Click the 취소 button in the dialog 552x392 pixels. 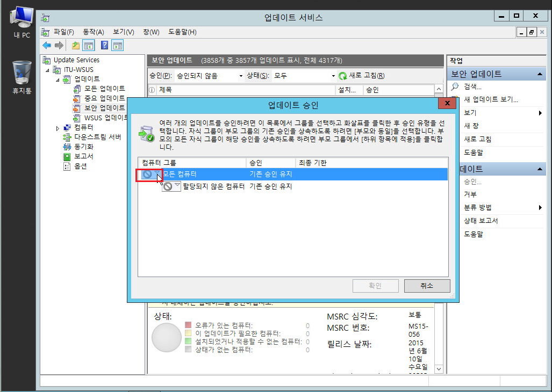tap(427, 286)
